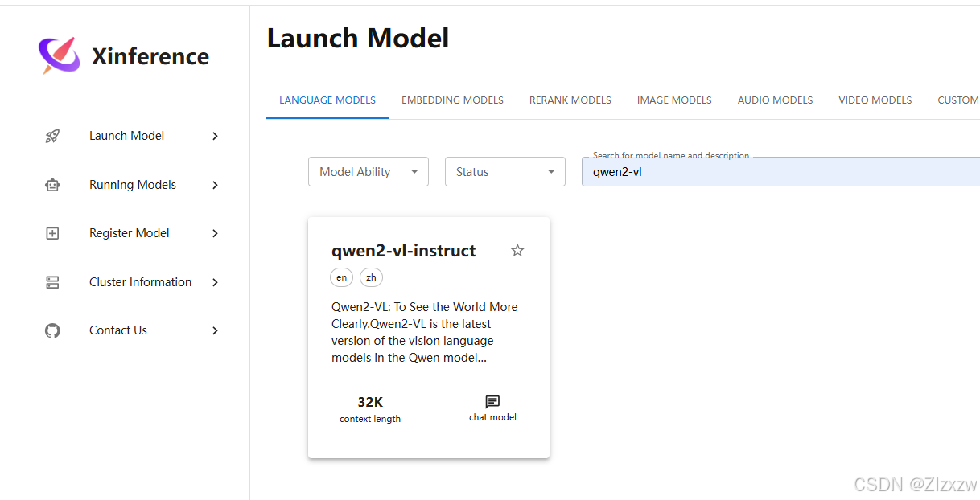Click the en language tag

tap(342, 277)
